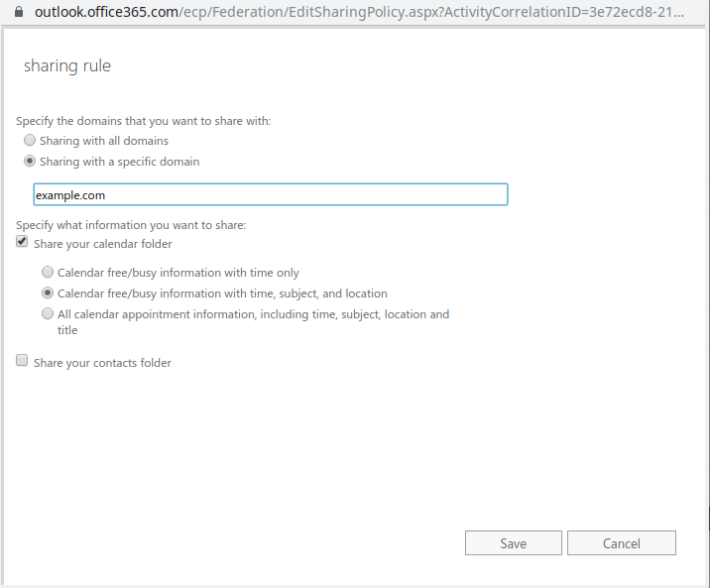Select the 'Sharing with all domains' radio button
This screenshot has height=588, width=710.
[30, 141]
